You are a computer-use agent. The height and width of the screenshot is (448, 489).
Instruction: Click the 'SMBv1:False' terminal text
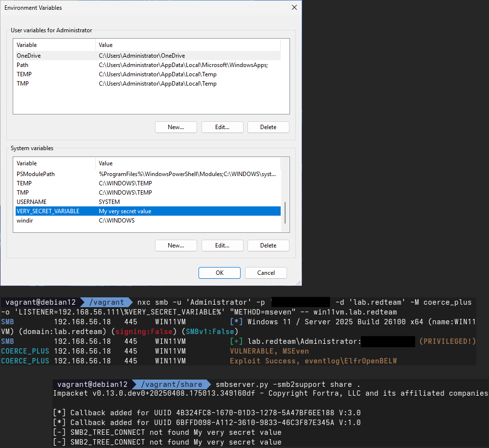pyautogui.click(x=210, y=332)
